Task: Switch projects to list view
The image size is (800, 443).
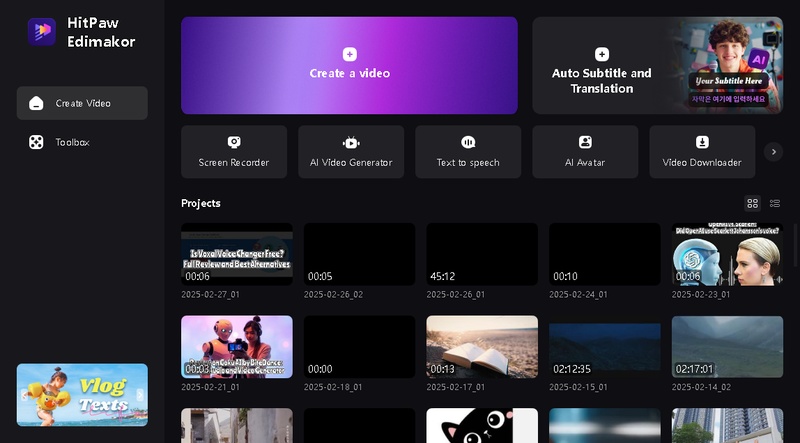Action: (775, 203)
